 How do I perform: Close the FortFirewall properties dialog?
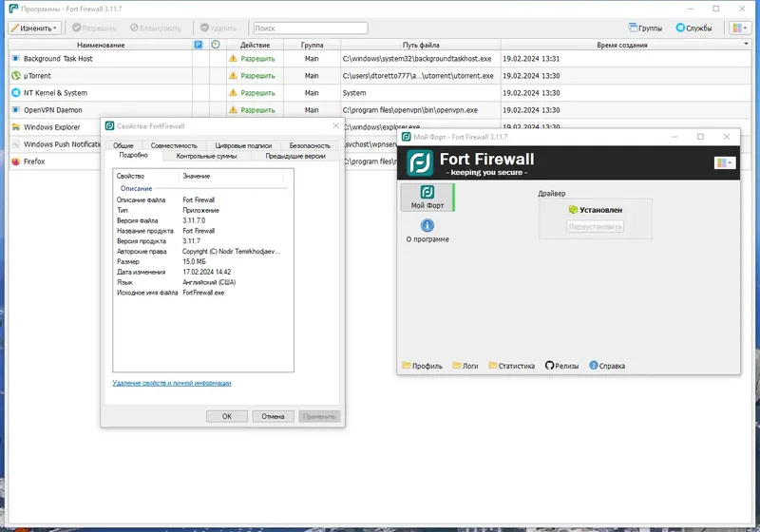click(x=336, y=126)
